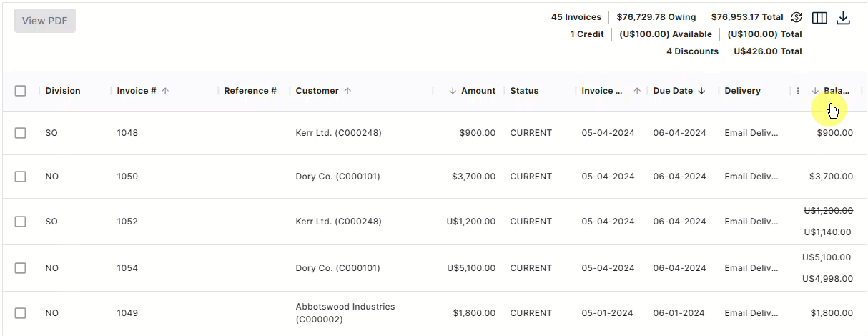
Task: Click sort arrow beside Customer header
Action: point(347,91)
